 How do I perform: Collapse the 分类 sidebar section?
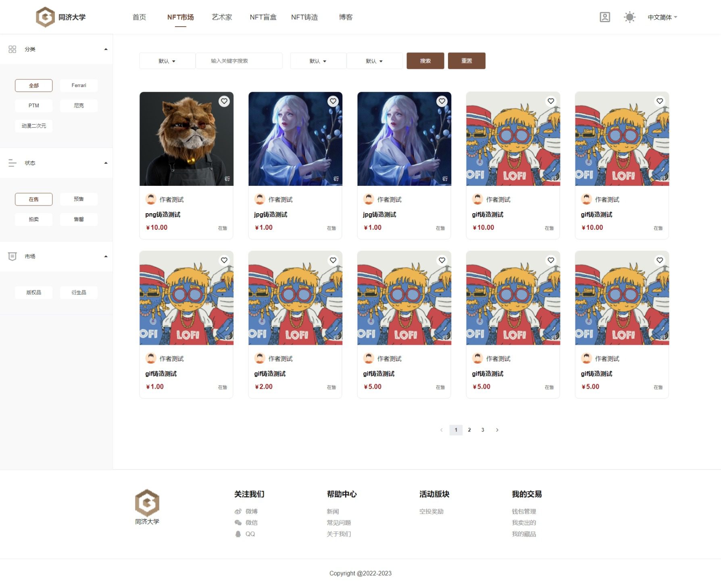(x=106, y=49)
